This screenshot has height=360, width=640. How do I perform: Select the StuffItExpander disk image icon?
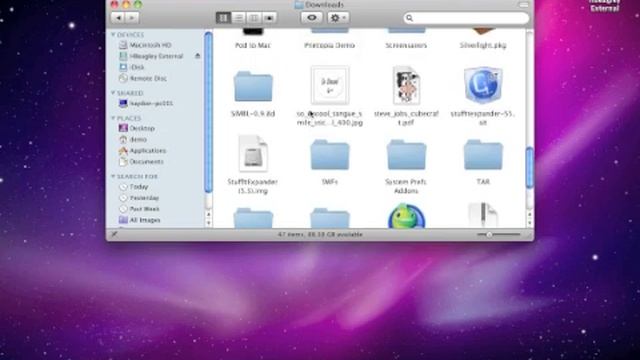(253, 154)
